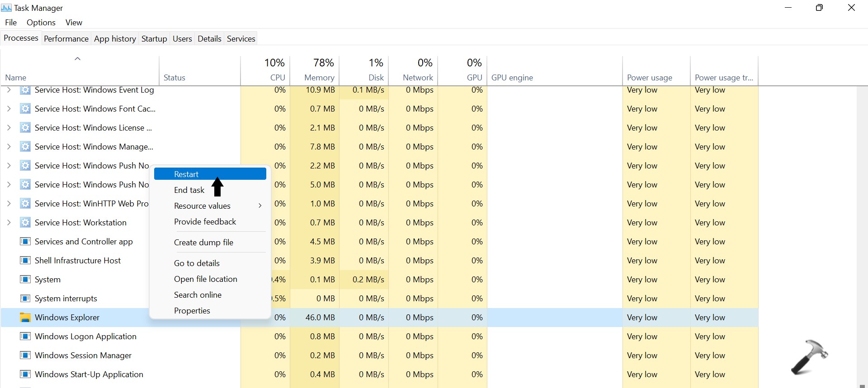
Task: Open the Options menu
Action: (x=41, y=23)
